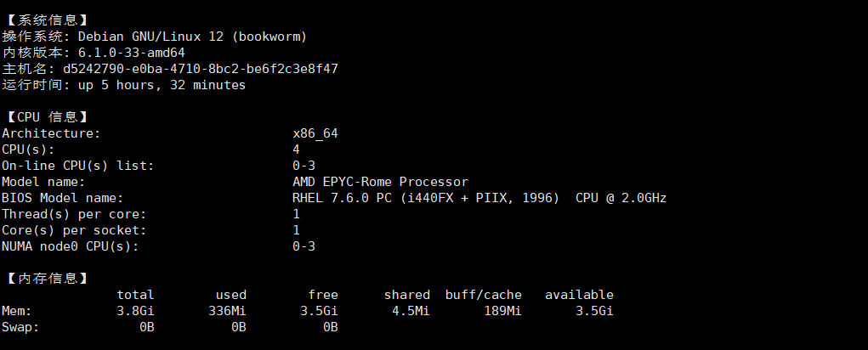868x350 pixels.
Task: Click the 'Swap:' row label
Action: pos(20,327)
